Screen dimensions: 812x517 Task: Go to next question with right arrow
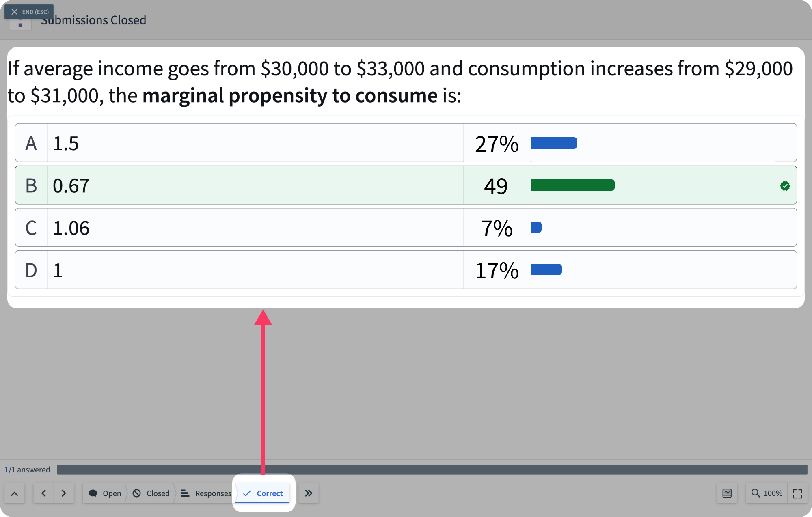pos(64,493)
